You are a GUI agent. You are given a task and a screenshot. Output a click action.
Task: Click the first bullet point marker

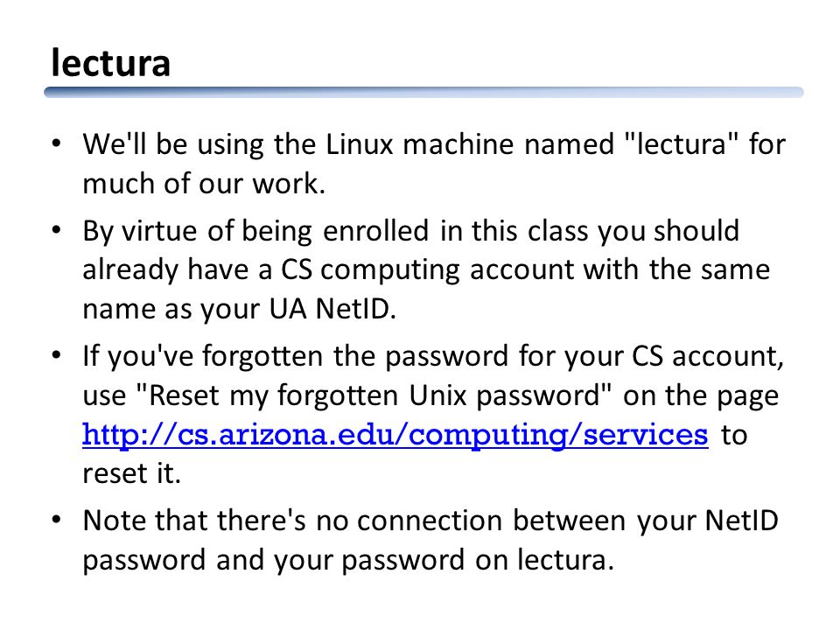coord(56,143)
